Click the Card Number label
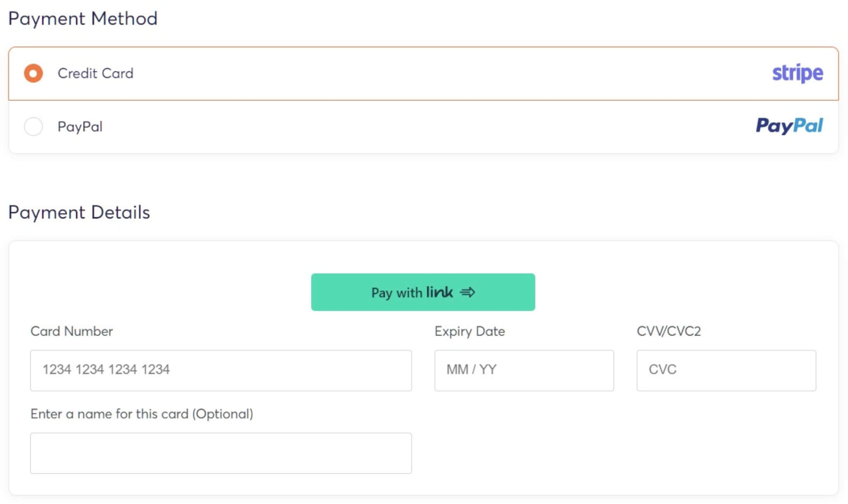 tap(72, 331)
